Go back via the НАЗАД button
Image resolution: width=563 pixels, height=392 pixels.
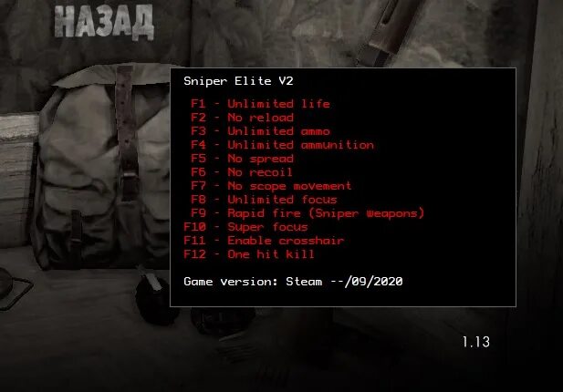point(104,22)
